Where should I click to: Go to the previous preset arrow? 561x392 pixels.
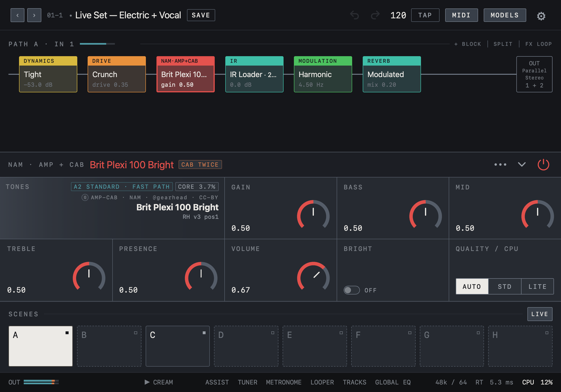coord(17,15)
